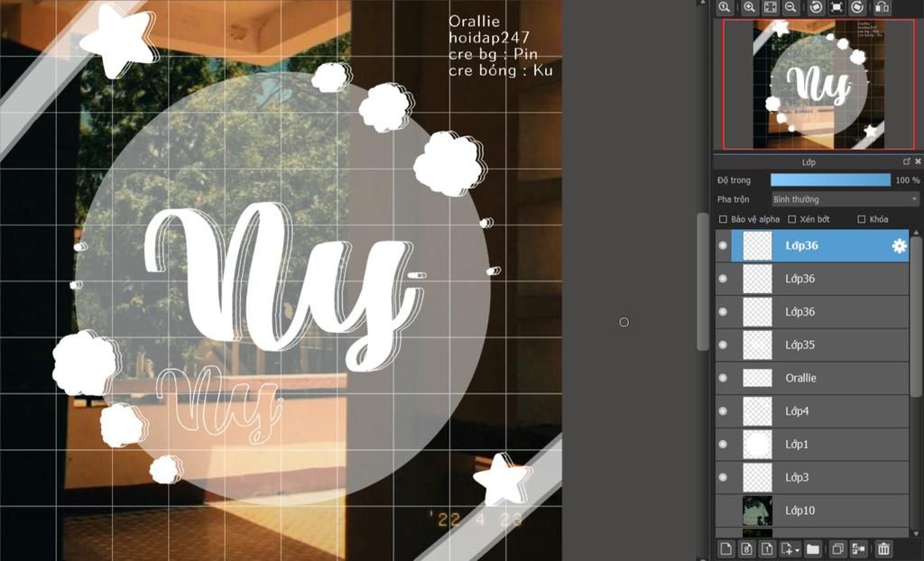Image resolution: width=924 pixels, height=561 pixels.
Task: Toggle Xén bớt clipping checkbox
Action: click(792, 219)
